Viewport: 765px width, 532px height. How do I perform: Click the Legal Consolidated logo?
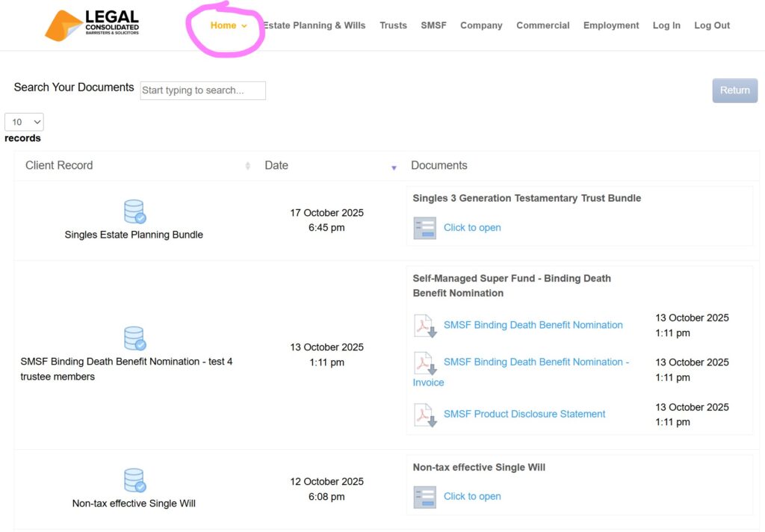tap(92, 25)
